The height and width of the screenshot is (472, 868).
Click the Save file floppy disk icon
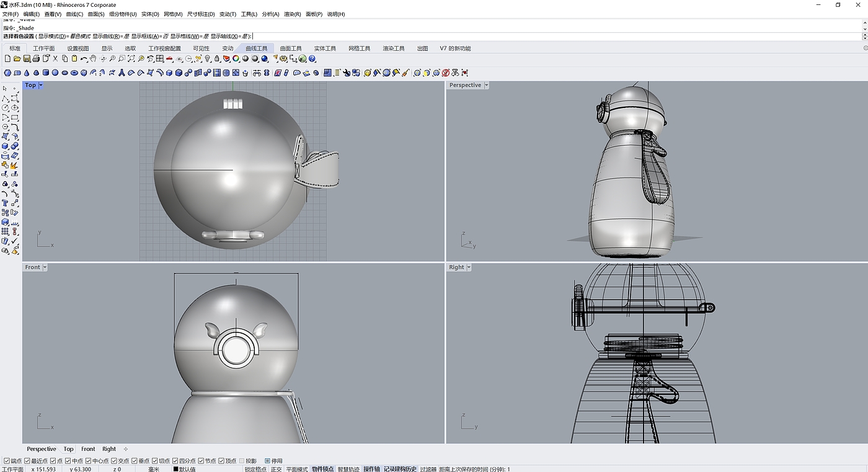pyautogui.click(x=27, y=59)
